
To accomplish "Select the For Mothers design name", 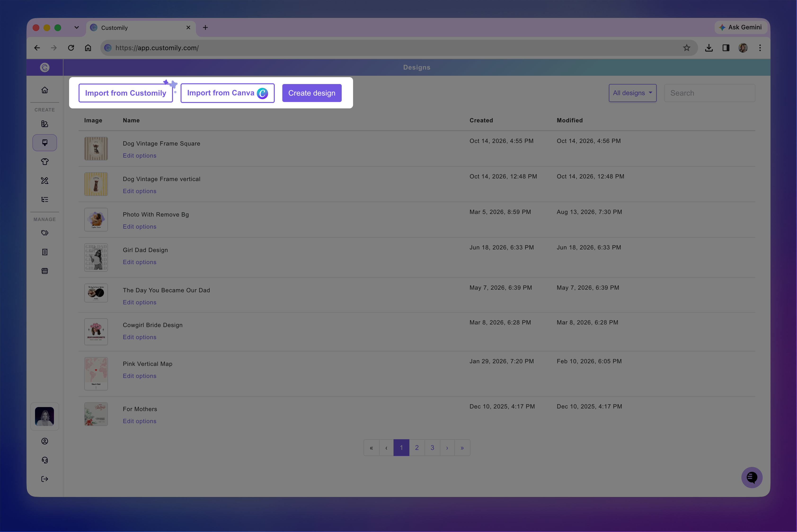I will 140,409.
